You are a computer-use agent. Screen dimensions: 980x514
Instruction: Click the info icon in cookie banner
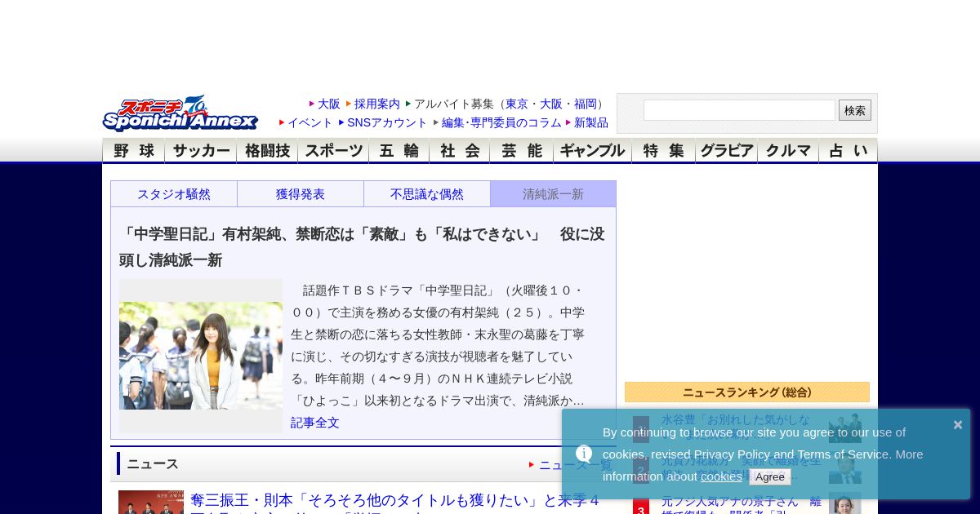pyautogui.click(x=584, y=454)
